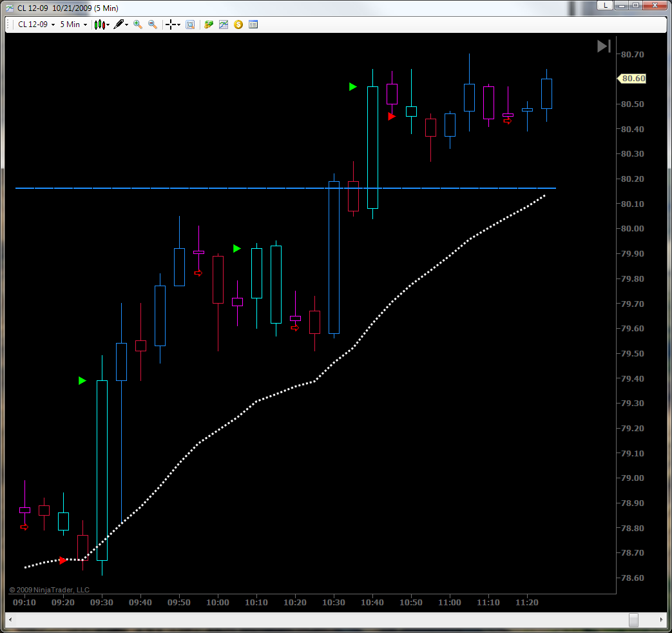Click the horizontal scrollbar thumb
672x633 pixels.
pyautogui.click(x=633, y=619)
